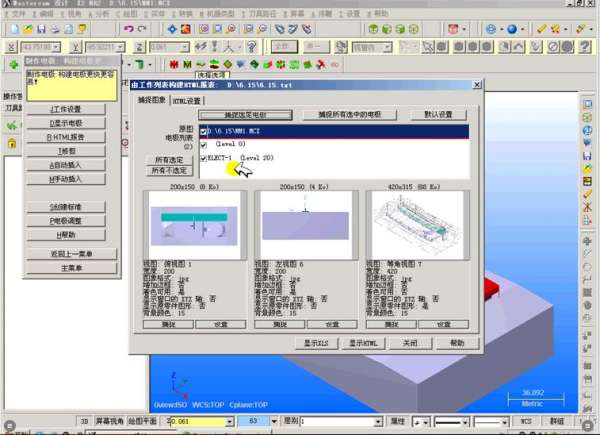Screen dimensions: 600x435
Task: Click the grey Redo arrow icon
Action: tap(142, 29)
